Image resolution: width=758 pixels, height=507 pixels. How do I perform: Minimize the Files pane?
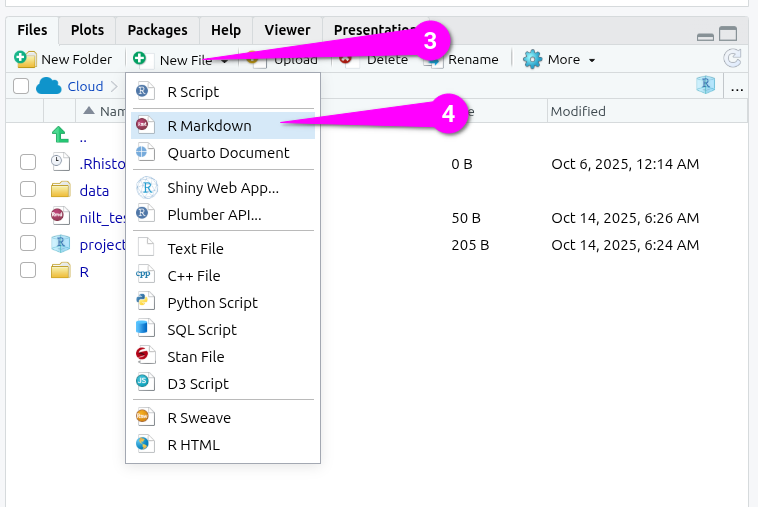point(705,37)
